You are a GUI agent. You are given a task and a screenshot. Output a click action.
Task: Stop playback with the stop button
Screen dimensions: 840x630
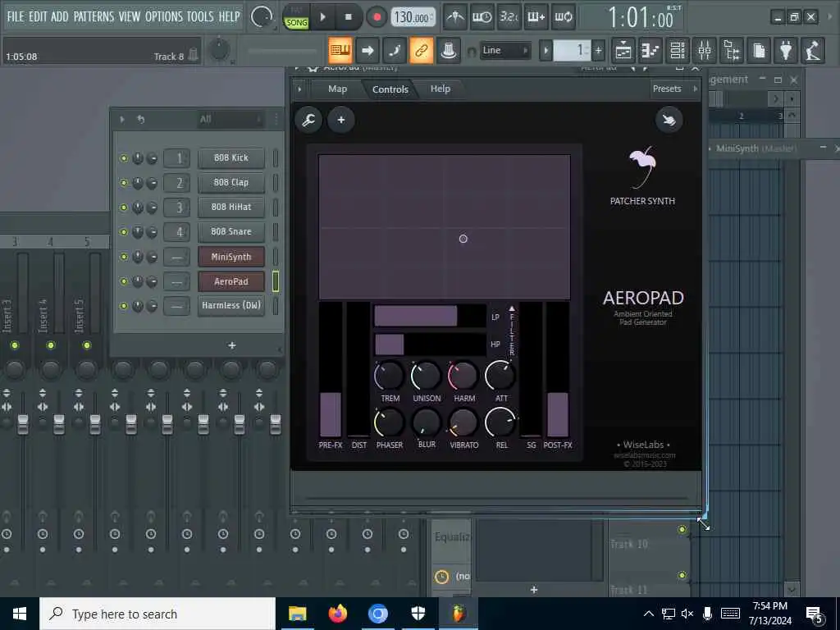348,17
